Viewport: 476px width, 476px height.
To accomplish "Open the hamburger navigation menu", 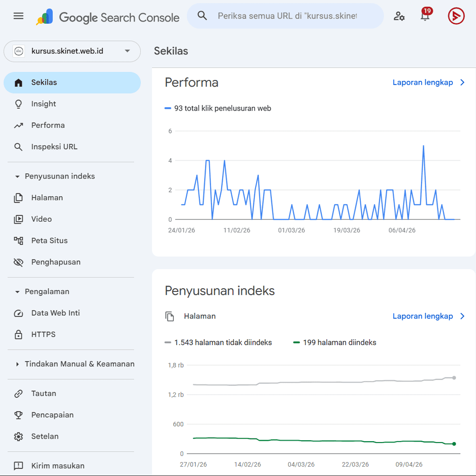I will [19, 16].
